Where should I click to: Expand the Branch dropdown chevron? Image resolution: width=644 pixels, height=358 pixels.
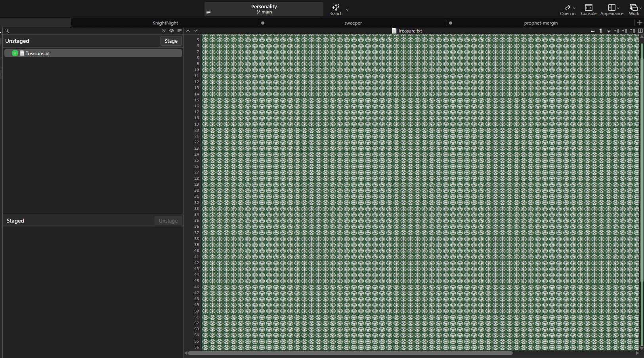coord(347,10)
